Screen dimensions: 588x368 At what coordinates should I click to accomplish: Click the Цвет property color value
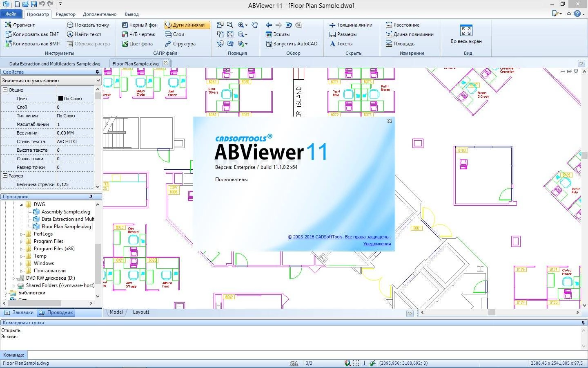point(75,99)
